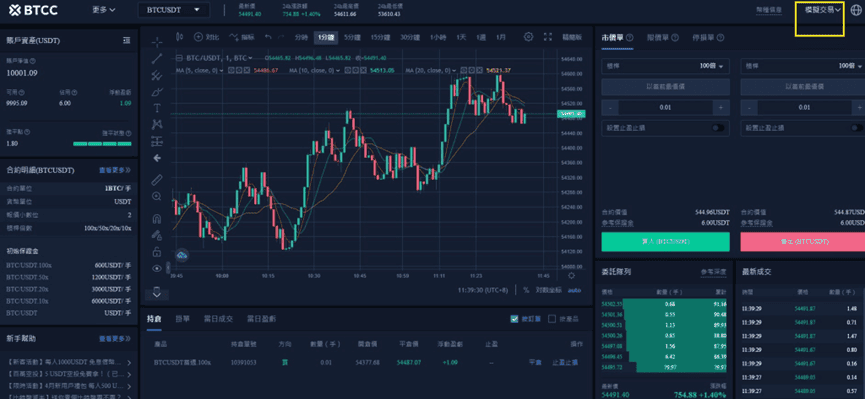Click 止盈止損 on the BTCUSDT position row

tap(565, 363)
